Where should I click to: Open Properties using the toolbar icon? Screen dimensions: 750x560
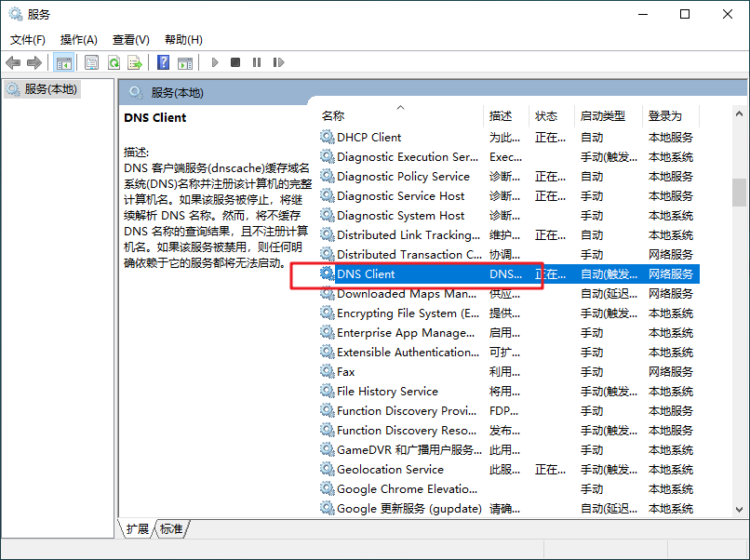(91, 62)
